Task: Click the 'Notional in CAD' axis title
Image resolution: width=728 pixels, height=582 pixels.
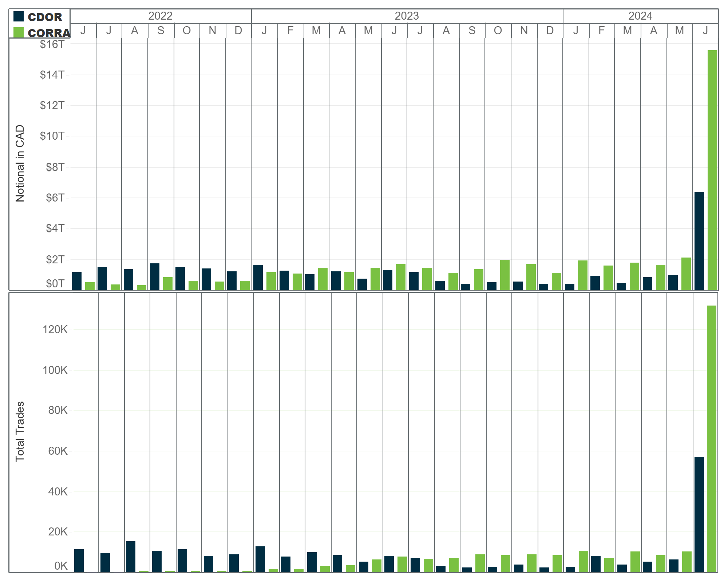Action: click(x=20, y=163)
